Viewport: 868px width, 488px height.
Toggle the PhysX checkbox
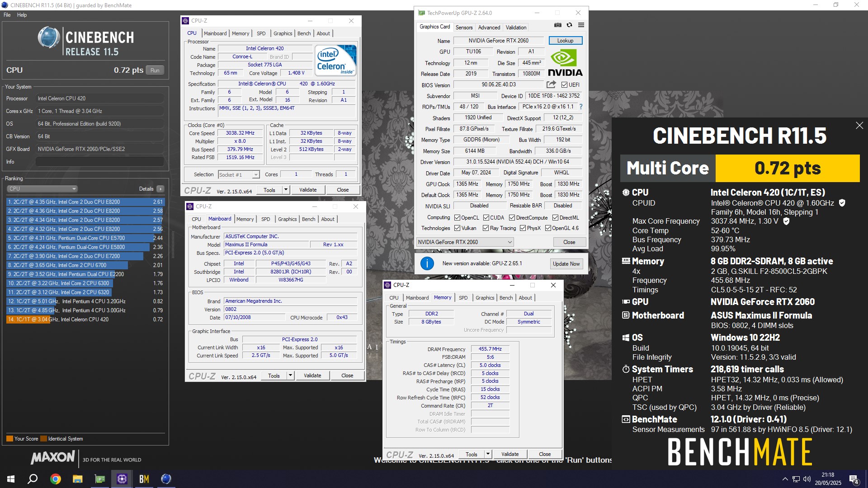523,228
